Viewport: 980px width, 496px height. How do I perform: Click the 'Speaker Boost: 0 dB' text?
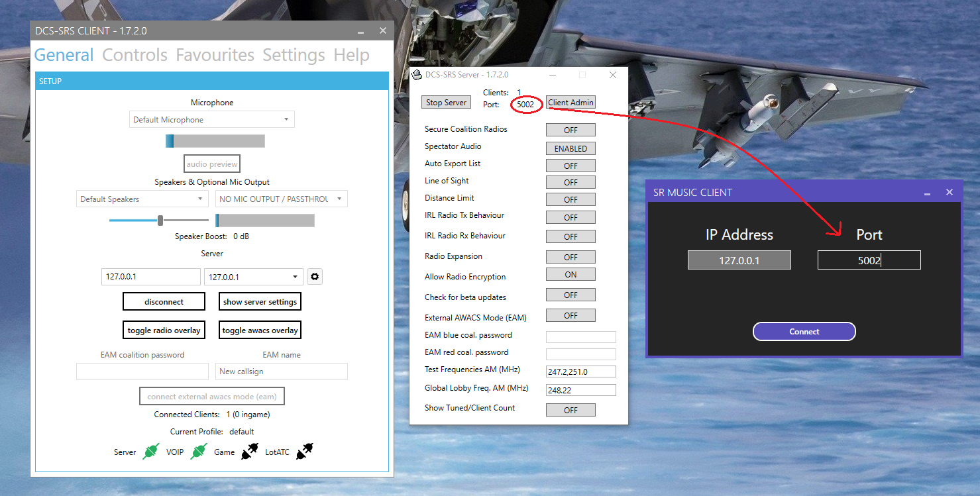212,236
